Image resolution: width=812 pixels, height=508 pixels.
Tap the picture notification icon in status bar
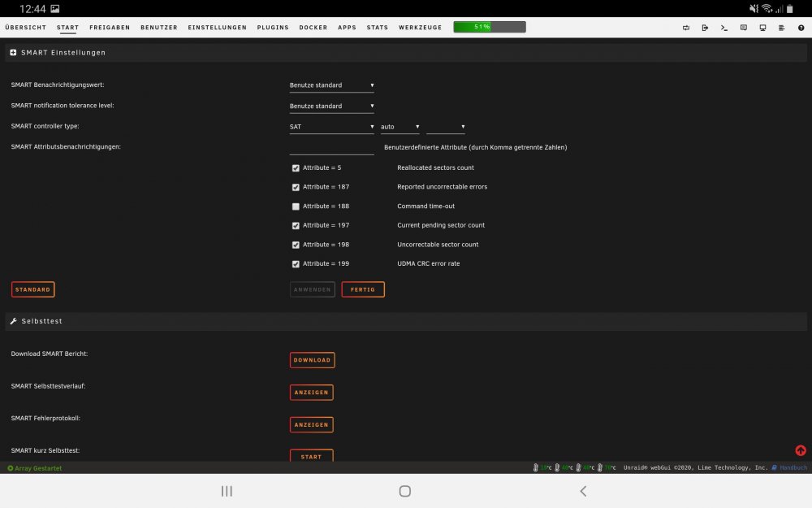tap(55, 9)
